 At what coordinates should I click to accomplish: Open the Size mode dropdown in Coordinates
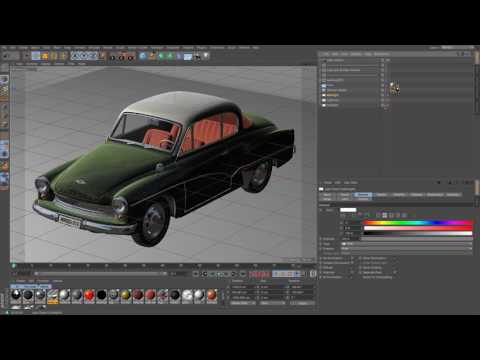[x=272, y=303]
